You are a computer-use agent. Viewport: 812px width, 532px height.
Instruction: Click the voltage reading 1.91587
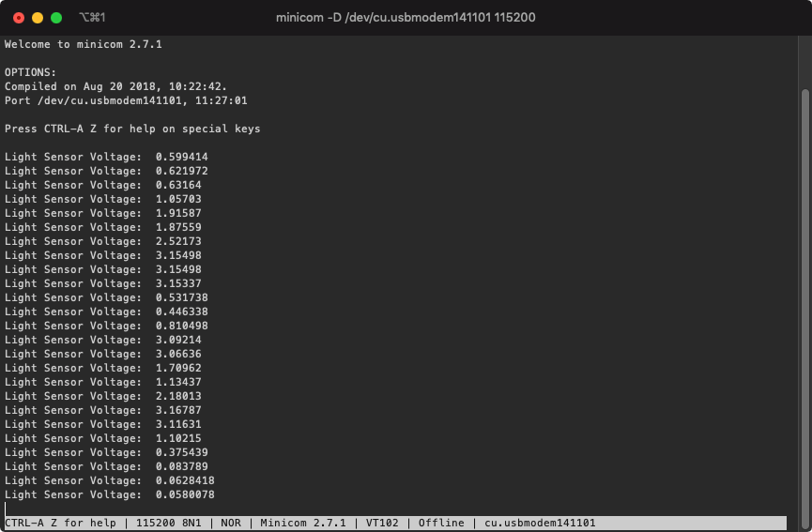pyautogui.click(x=178, y=213)
